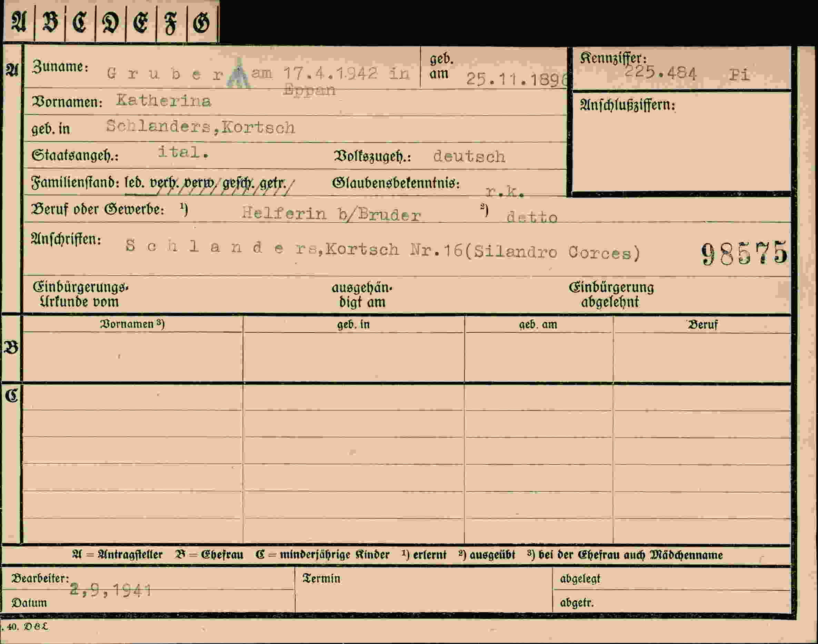This screenshot has width=818, height=644.
Task: Click the occupation 'Helferin b/Bruder'
Action: [331, 214]
